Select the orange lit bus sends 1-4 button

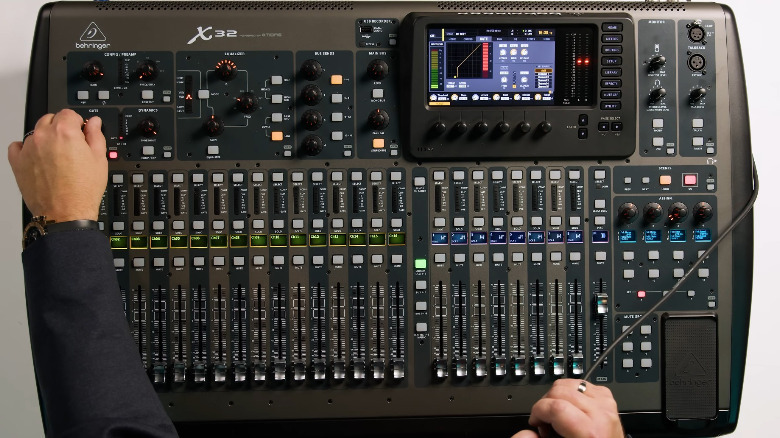coord(337,80)
